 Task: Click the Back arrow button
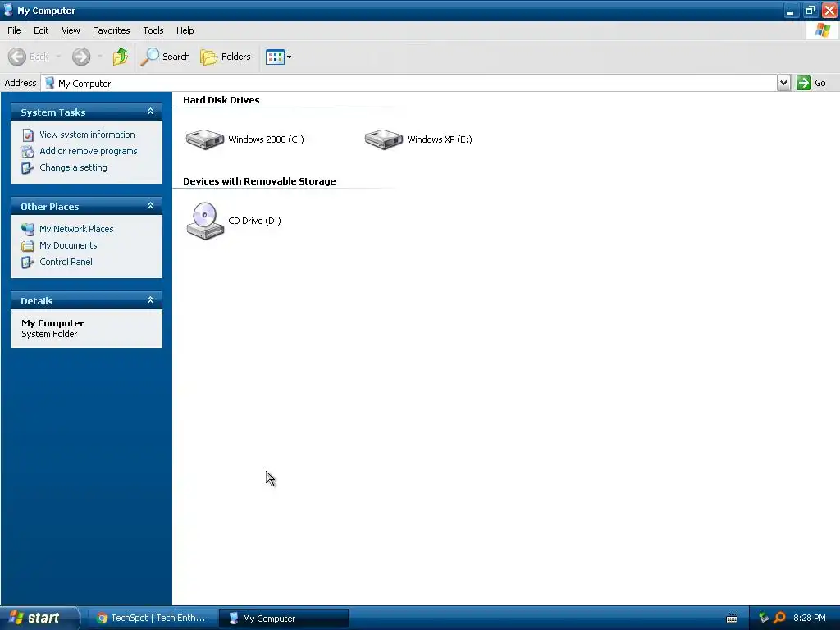[x=17, y=57]
